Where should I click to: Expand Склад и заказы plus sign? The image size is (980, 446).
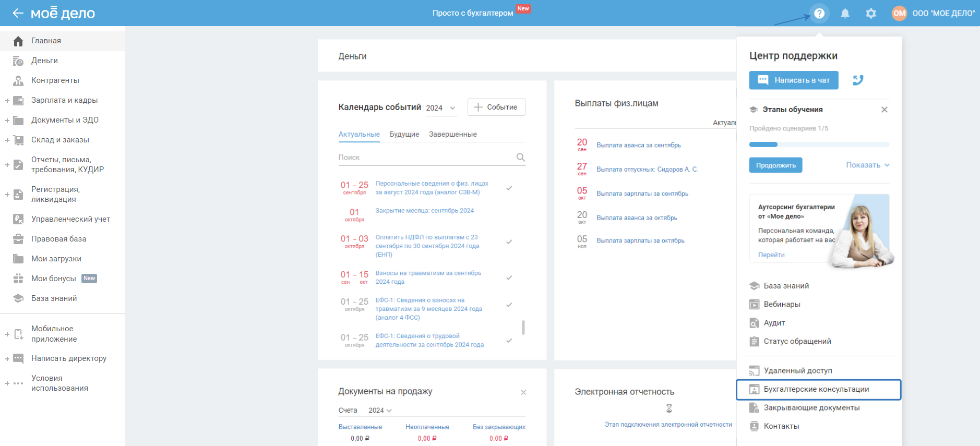pyautogui.click(x=7, y=140)
